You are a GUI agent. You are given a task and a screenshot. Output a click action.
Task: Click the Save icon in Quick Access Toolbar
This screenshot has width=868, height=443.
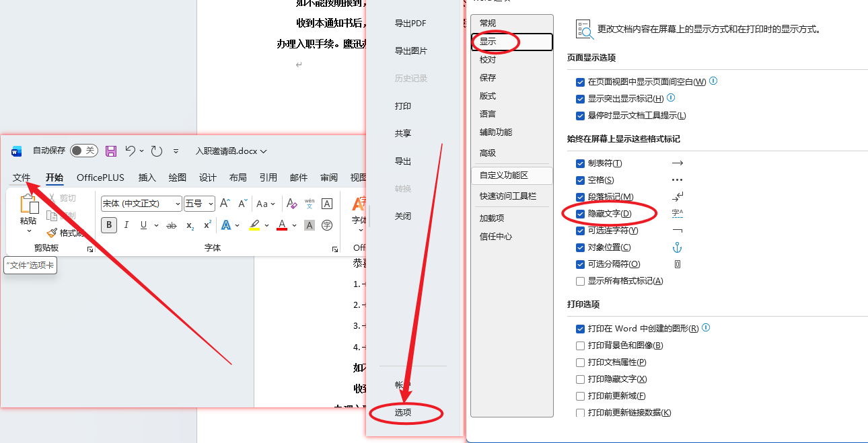click(x=111, y=151)
